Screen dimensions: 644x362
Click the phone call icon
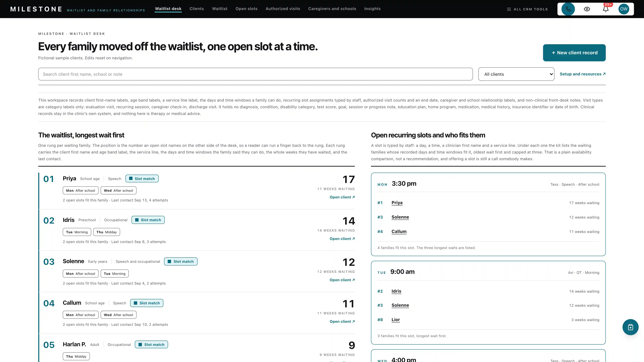click(x=568, y=9)
